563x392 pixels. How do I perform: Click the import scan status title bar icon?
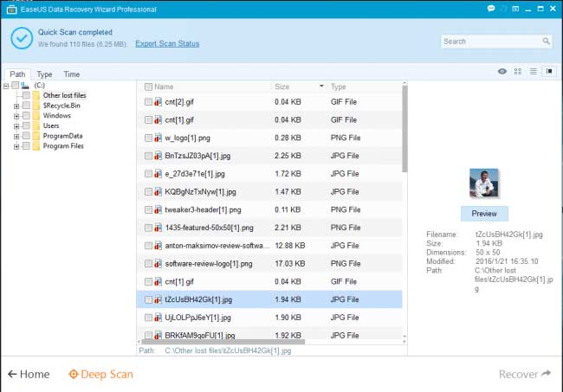click(515, 9)
